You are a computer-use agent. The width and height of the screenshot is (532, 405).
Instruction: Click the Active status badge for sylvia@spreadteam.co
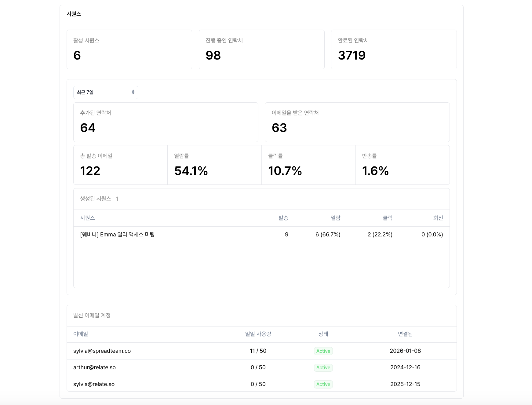[x=323, y=351]
